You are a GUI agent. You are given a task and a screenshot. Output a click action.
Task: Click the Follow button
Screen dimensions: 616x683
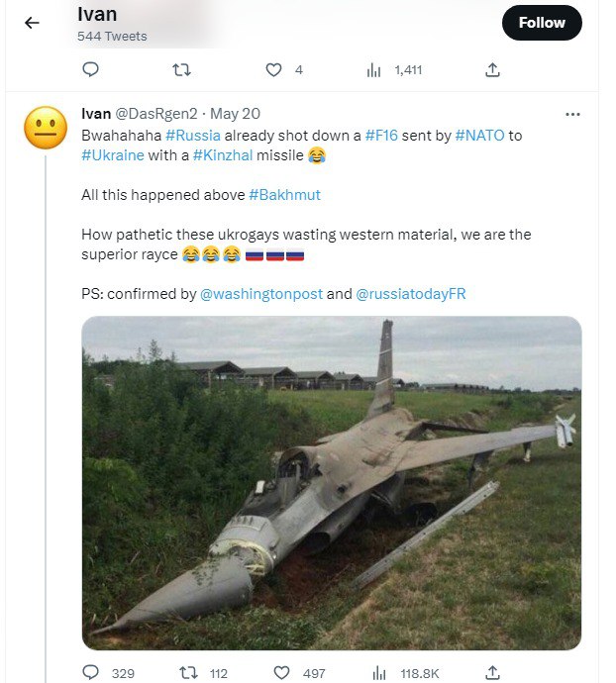pyautogui.click(x=542, y=23)
